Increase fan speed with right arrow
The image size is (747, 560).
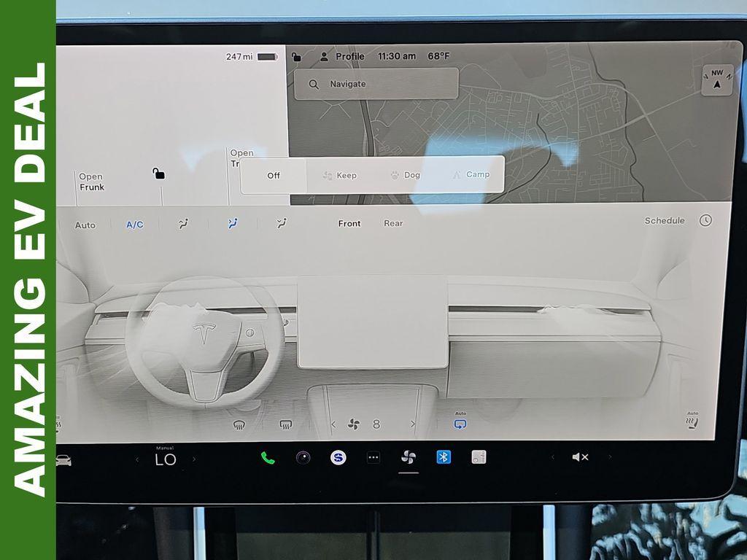(x=413, y=424)
